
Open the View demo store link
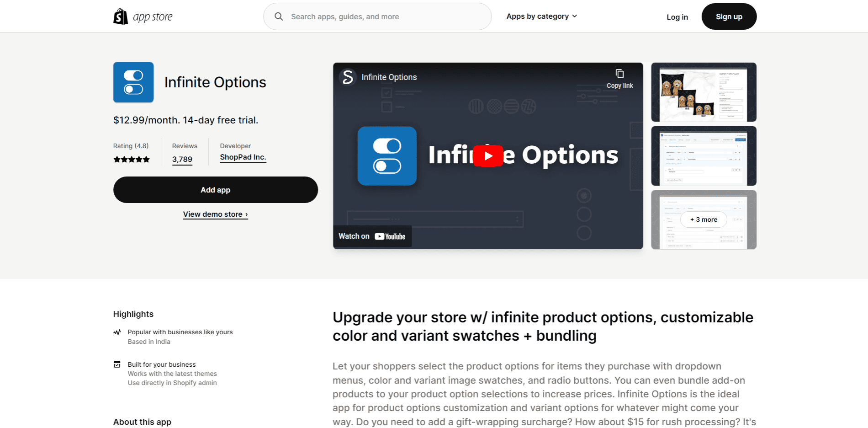coord(216,214)
